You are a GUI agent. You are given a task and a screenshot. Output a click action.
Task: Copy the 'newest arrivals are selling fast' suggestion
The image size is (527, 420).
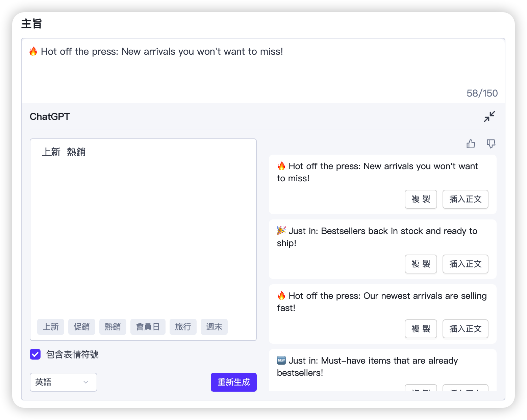pos(421,329)
